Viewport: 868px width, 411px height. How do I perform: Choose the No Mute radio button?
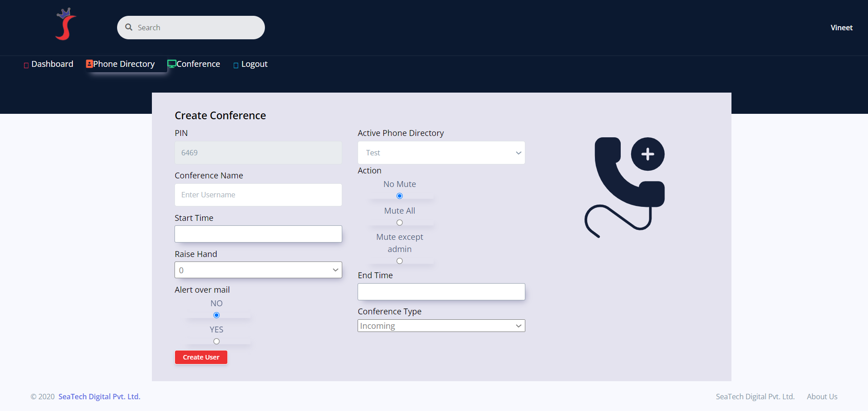tap(400, 196)
